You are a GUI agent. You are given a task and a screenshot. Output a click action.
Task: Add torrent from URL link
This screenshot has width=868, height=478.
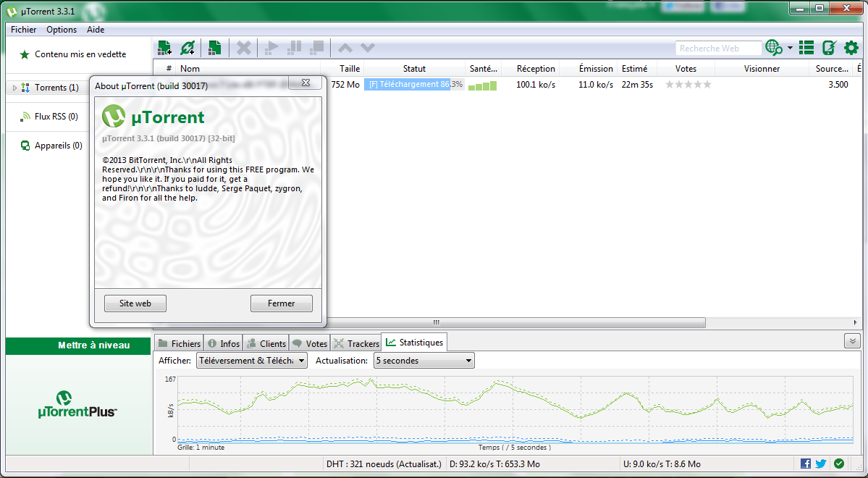(x=187, y=47)
